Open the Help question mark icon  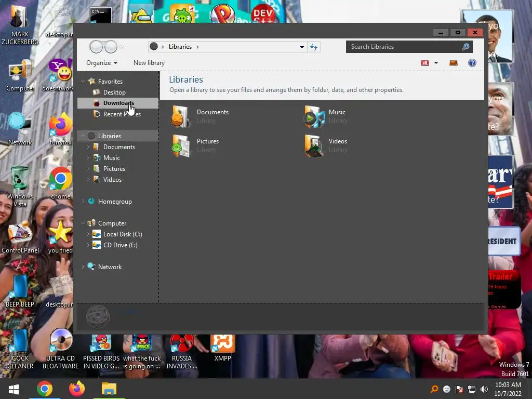coord(472,63)
